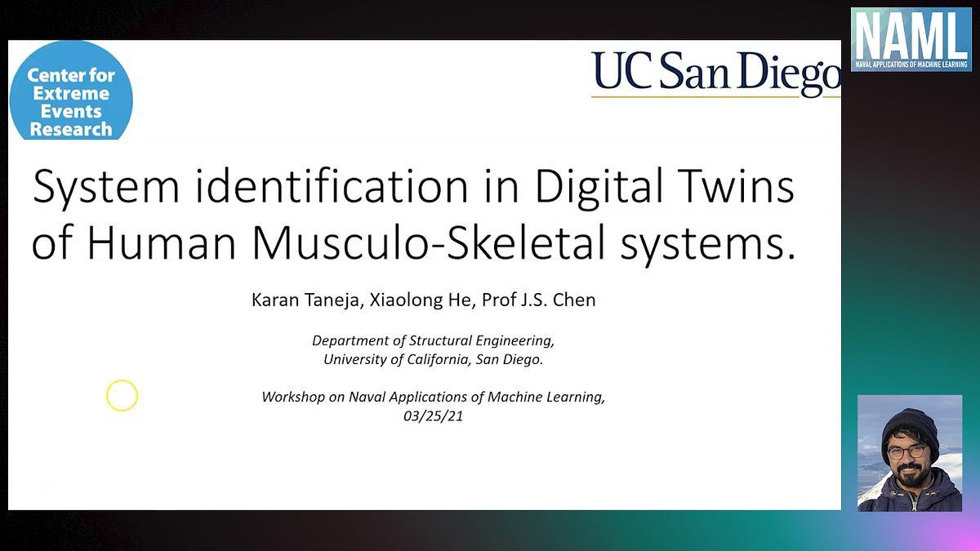This screenshot has width=980, height=551.
Task: Click the words 'Digital Twins' in the title
Action: coord(665,187)
